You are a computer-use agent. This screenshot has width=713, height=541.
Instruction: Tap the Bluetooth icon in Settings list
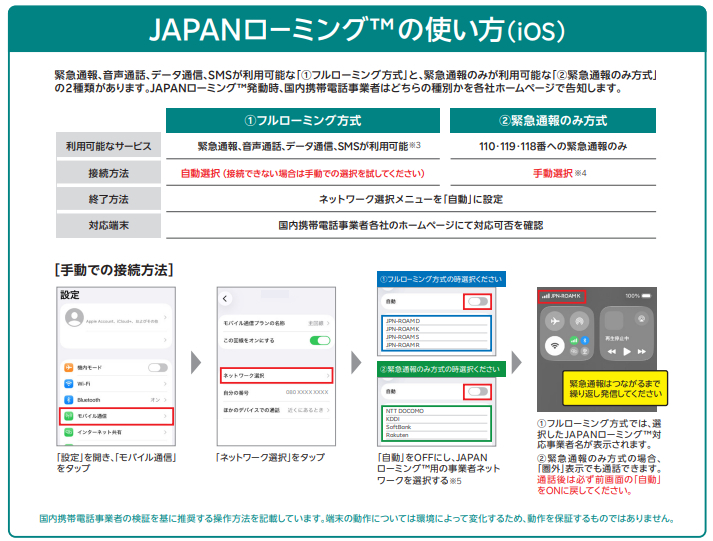[68, 400]
